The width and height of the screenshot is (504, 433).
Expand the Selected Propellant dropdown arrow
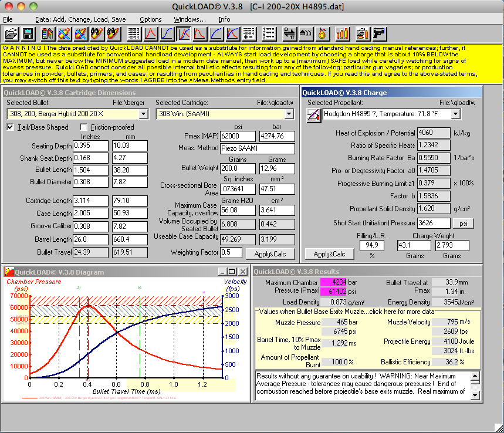pos(455,114)
